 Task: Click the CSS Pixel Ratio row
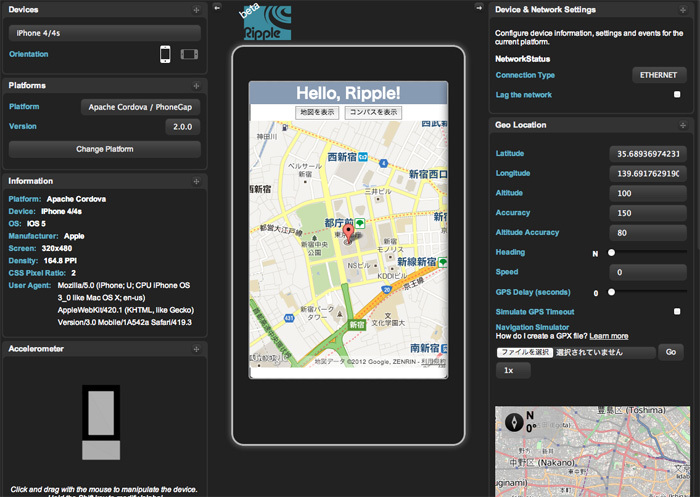point(42,273)
